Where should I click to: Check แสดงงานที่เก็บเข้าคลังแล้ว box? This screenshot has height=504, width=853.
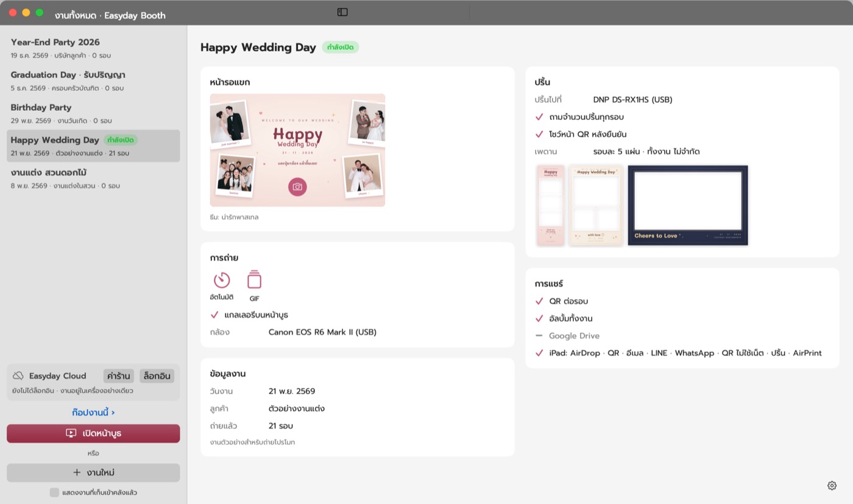point(54,492)
